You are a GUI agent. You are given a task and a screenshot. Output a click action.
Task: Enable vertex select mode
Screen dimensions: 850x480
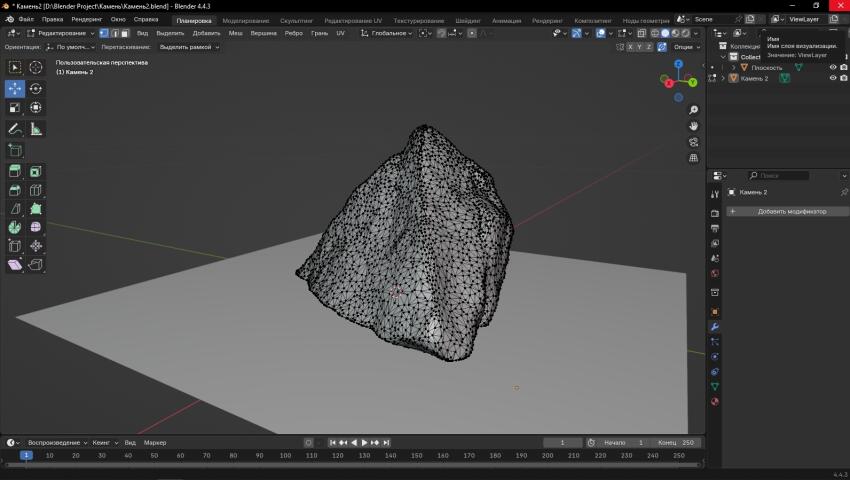click(x=104, y=33)
